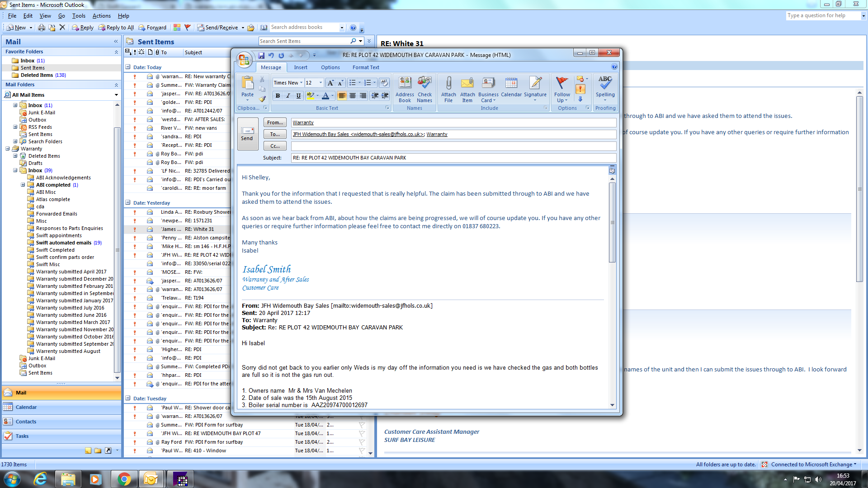
Task: Expand the Warranty mailbox Inbox (39) tree node
Action: tap(15, 170)
